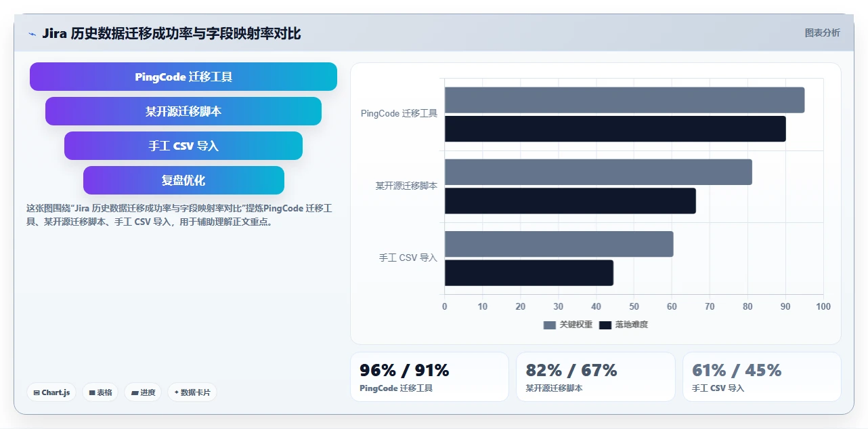Click the description paragraph starting 这张图围绕
Viewport: 868px width, 429px height.
pos(180,215)
